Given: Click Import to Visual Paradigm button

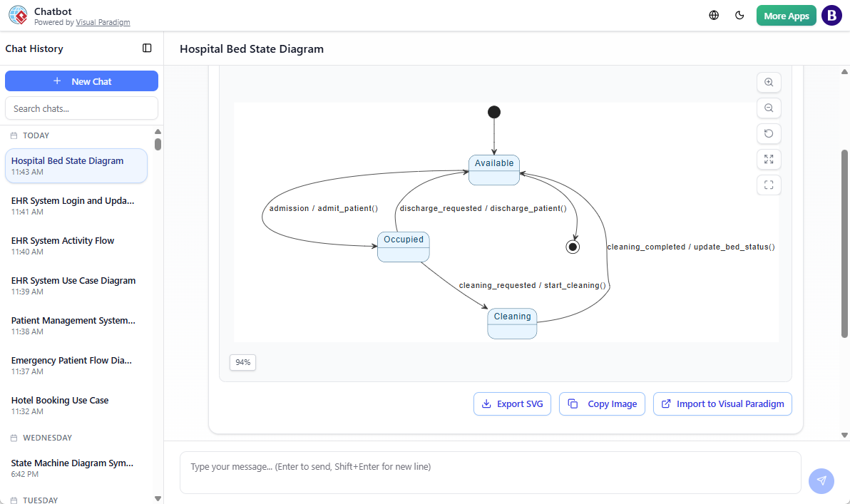Looking at the screenshot, I should click(x=722, y=403).
